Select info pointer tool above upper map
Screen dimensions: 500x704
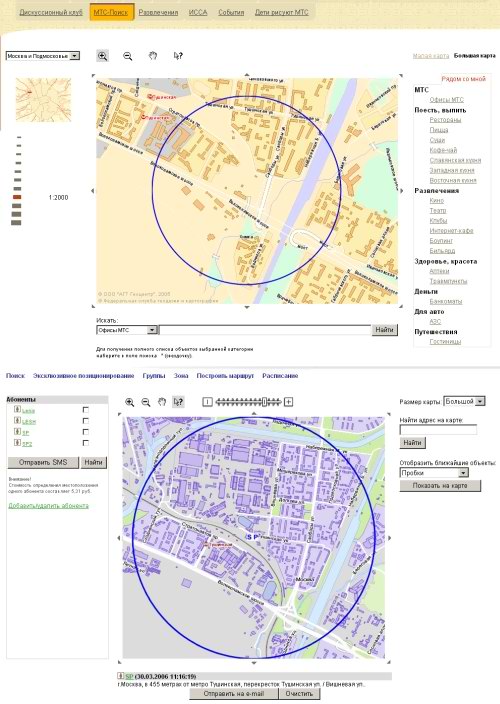tap(178, 56)
